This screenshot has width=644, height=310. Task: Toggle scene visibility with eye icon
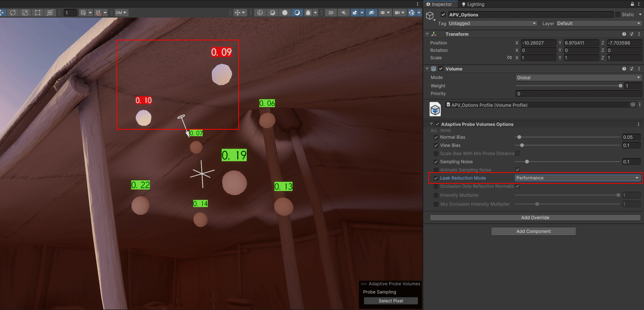[x=371, y=12]
